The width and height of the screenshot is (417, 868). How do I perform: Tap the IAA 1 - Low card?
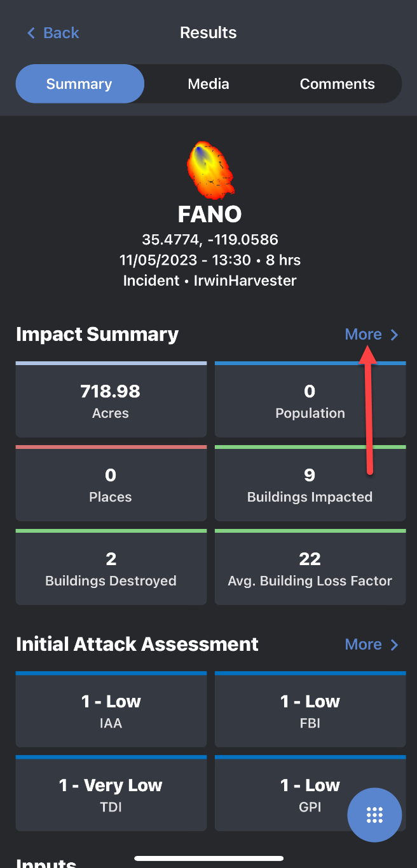coord(111,710)
